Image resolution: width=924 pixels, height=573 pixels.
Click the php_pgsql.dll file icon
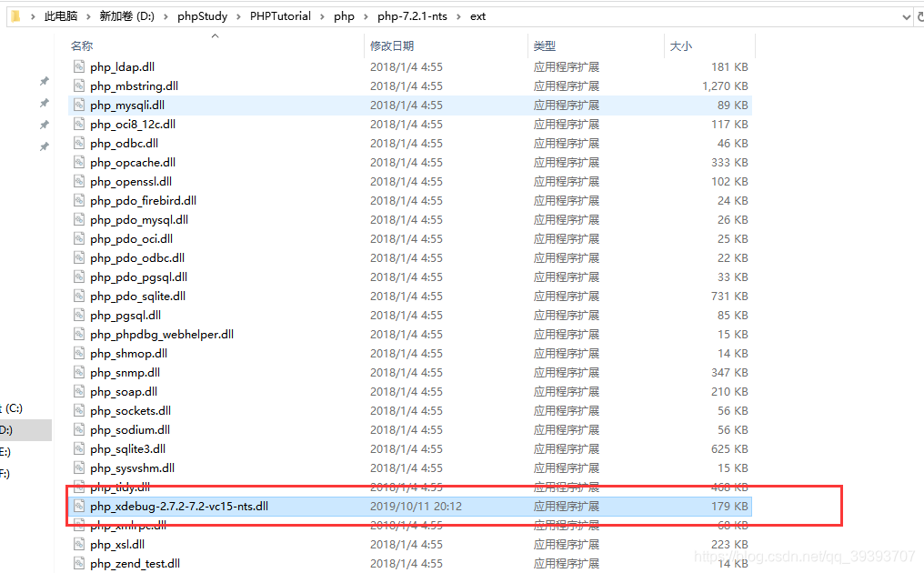click(79, 315)
